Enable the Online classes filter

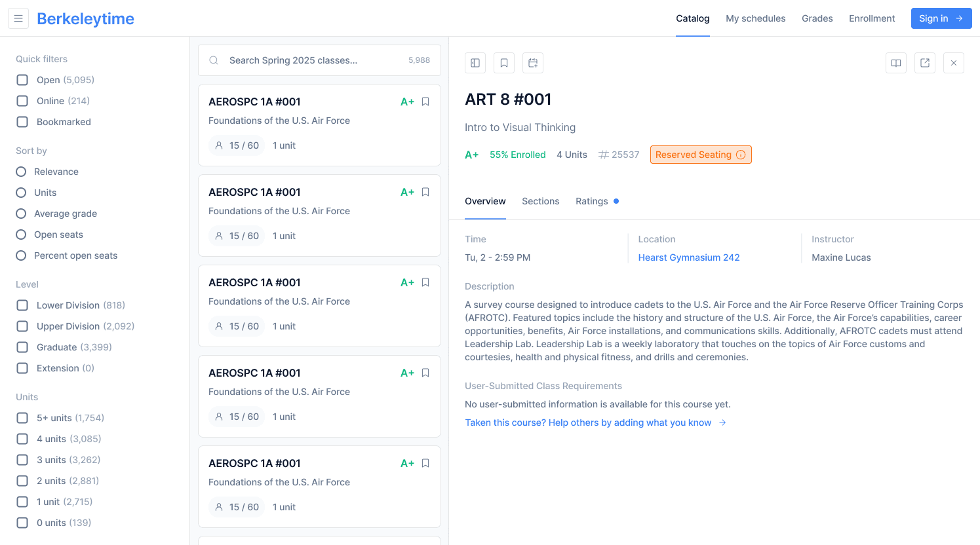click(x=22, y=101)
